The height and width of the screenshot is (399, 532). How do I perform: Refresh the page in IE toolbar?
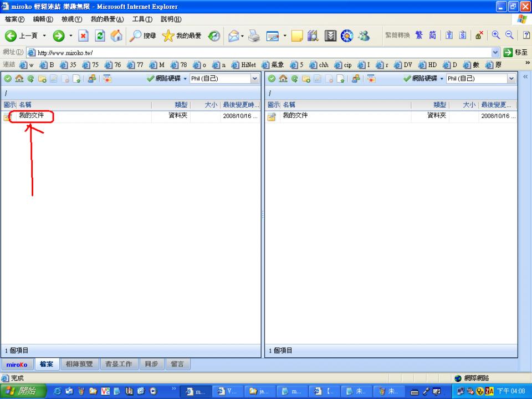coord(100,35)
